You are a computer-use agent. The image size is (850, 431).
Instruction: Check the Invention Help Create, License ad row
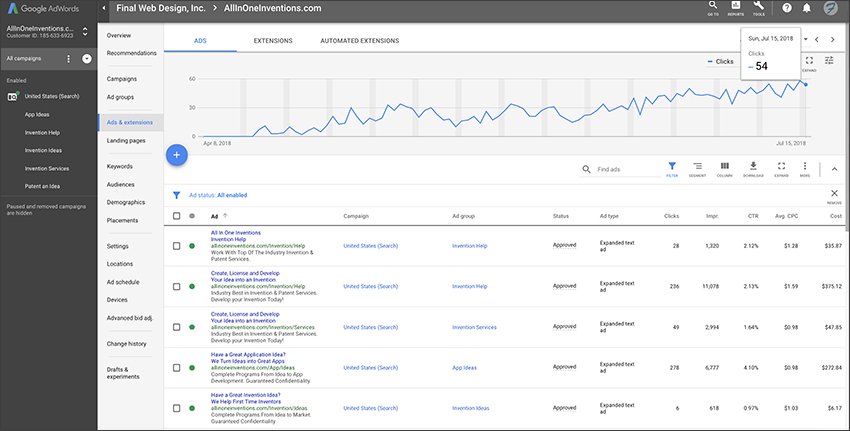176,286
